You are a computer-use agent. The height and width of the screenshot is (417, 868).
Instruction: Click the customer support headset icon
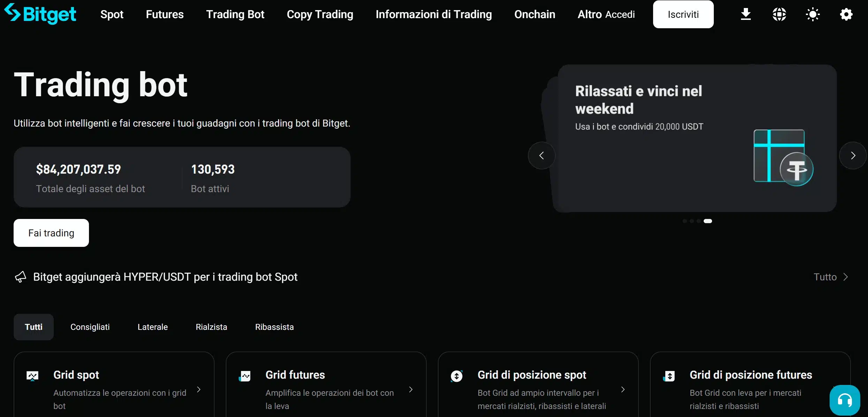coord(844,400)
